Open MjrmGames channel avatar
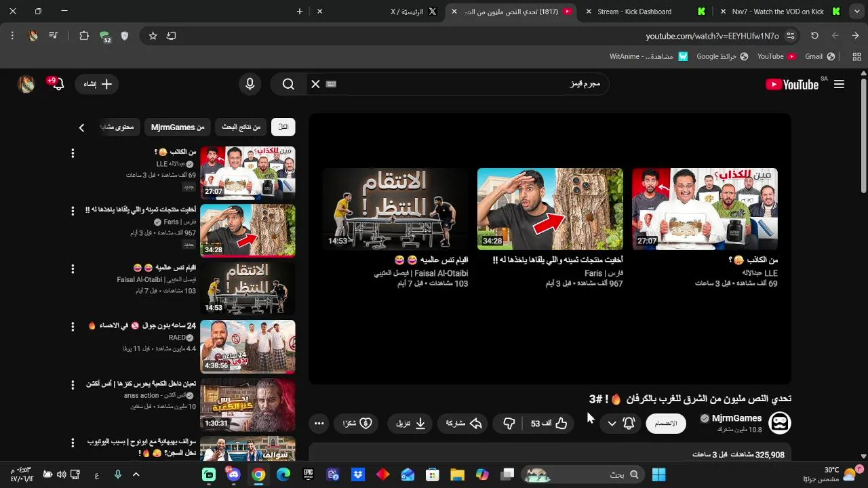 click(780, 423)
